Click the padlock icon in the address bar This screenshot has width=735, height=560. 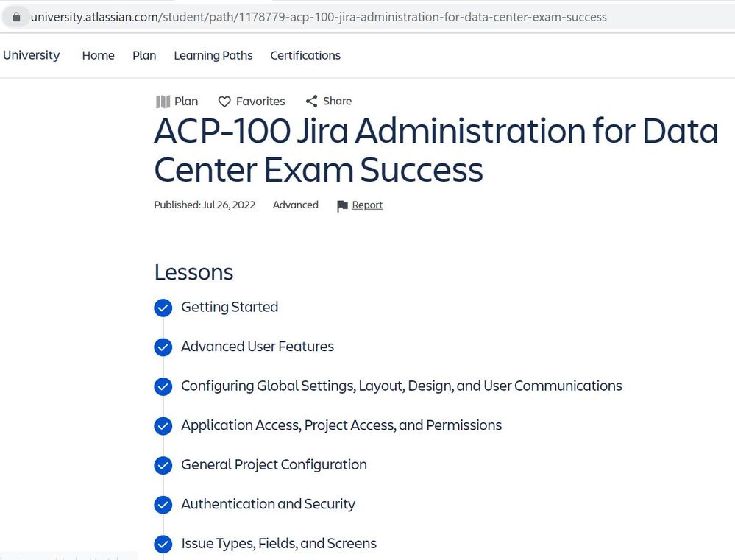point(16,16)
